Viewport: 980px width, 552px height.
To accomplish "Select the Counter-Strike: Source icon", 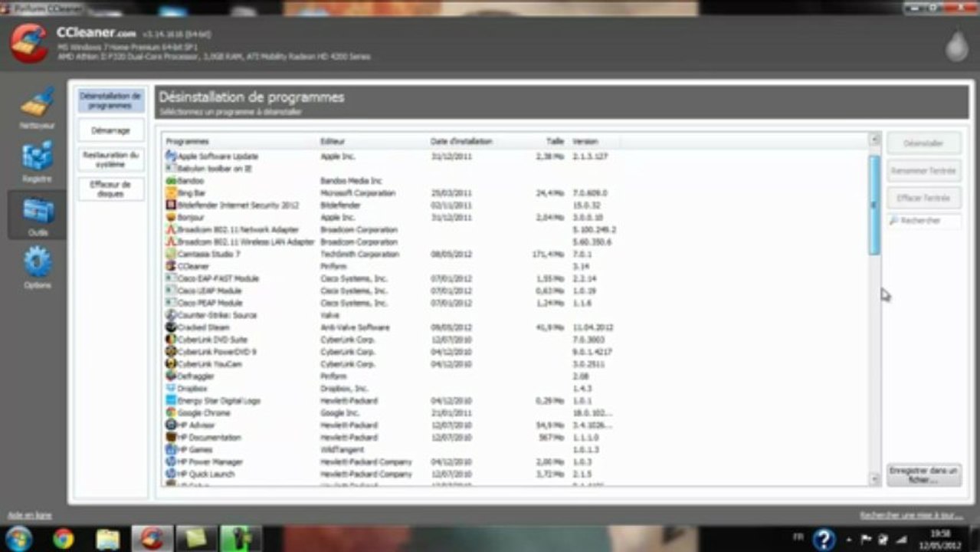I will pos(171,315).
